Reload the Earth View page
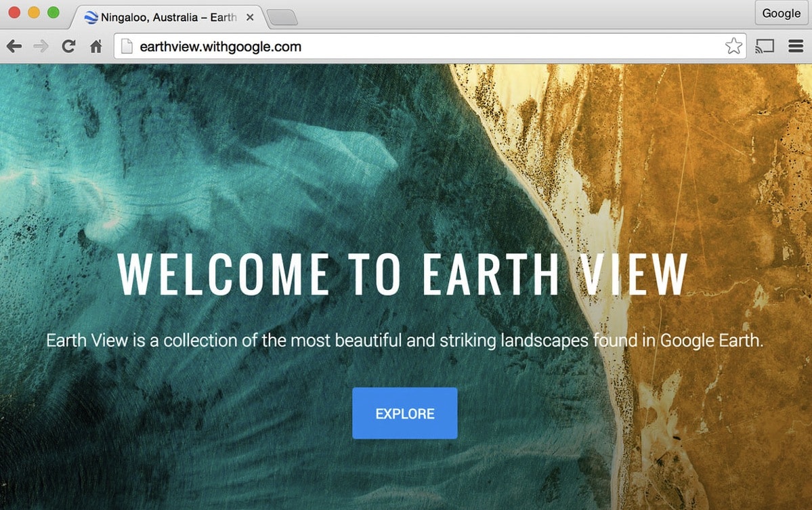Screen dimensions: 812x510 pos(68,47)
